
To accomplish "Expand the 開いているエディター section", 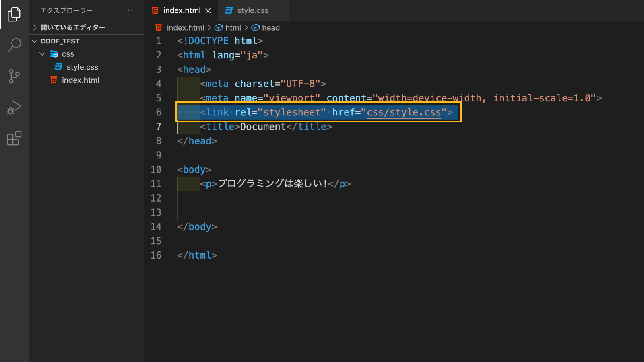I will pos(35,27).
